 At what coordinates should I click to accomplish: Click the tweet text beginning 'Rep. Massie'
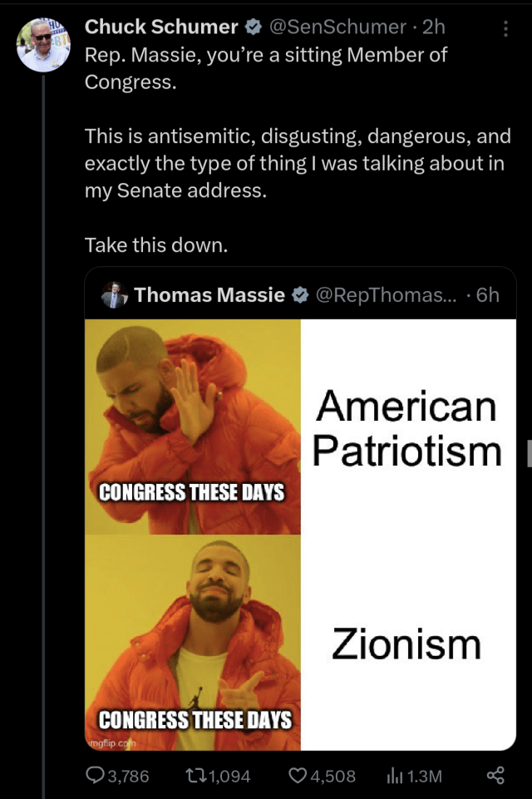coord(298,150)
